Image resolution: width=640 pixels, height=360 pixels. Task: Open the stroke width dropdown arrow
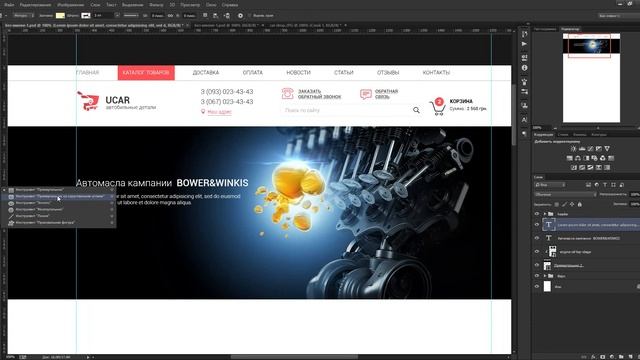(x=117, y=16)
